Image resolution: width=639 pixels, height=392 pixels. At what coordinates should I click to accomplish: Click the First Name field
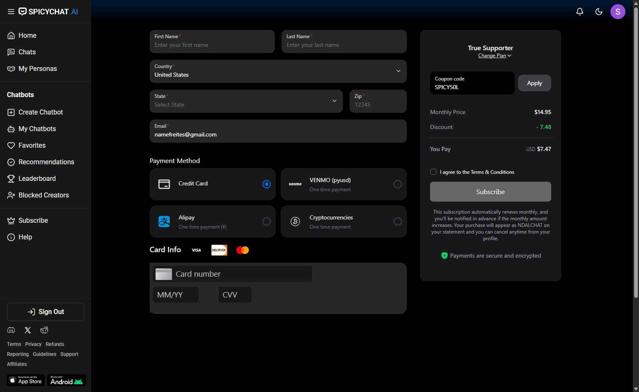point(212,41)
